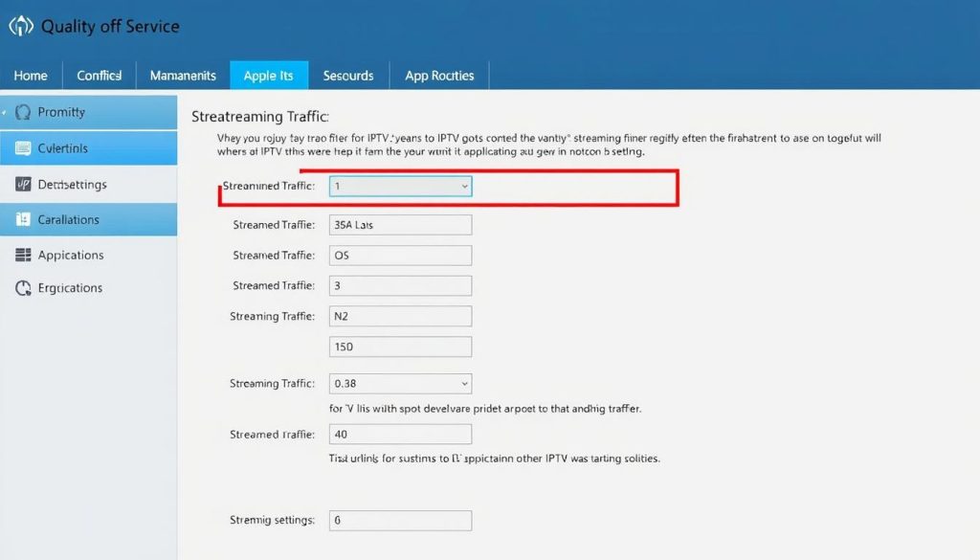Open the dropdown arrow on the red-boxed field
The height and width of the screenshot is (560, 980).
point(463,186)
